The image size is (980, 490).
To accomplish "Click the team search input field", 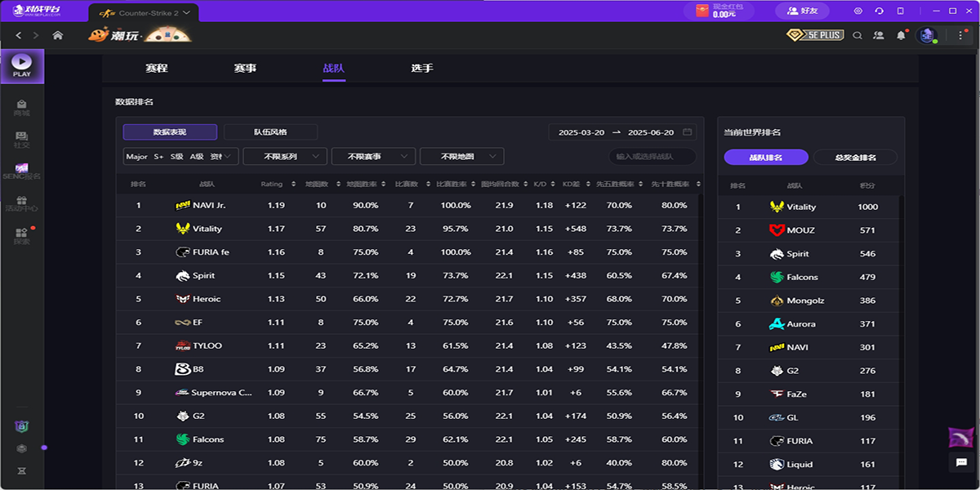I will [653, 156].
